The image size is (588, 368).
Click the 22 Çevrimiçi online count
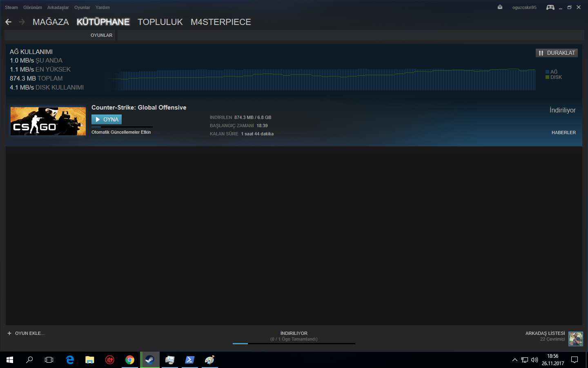(552, 339)
